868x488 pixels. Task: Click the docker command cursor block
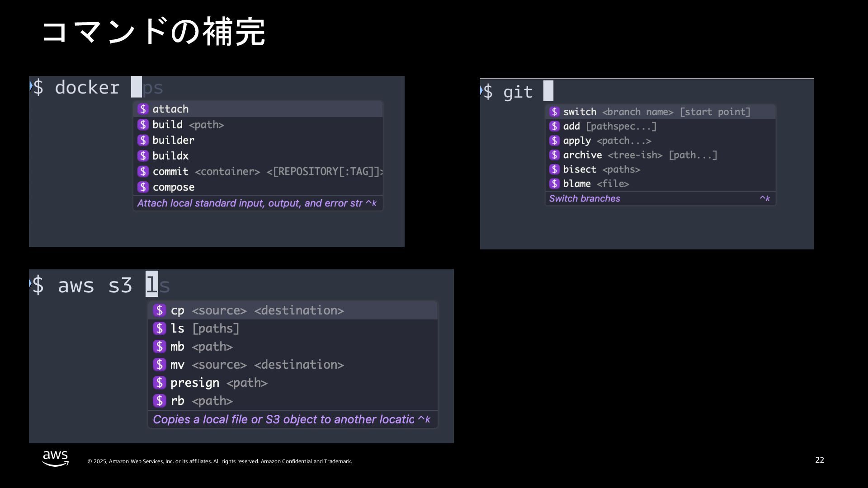click(137, 87)
